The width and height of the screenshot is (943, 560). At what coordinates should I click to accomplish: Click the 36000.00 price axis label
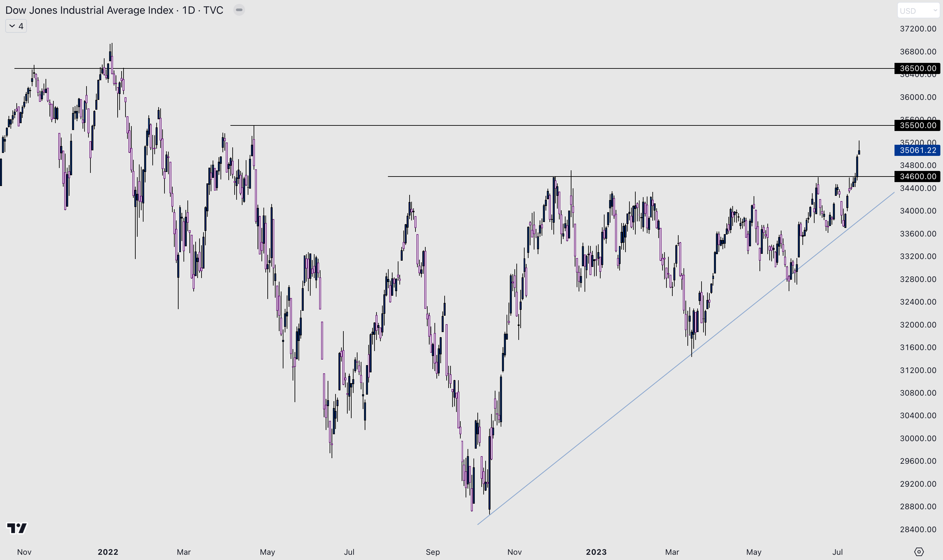(x=918, y=97)
